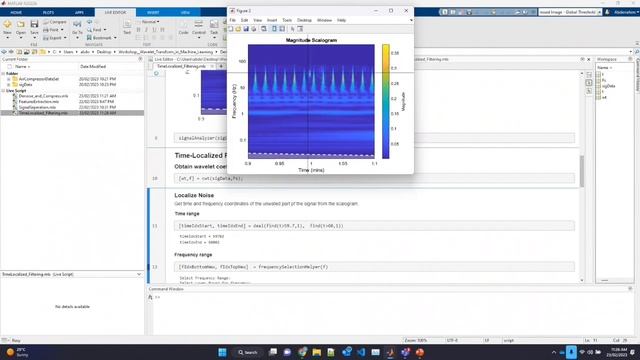Switch to the VIEW ribbon tab
Screen dimensions: 640x360
pyautogui.click(x=185, y=13)
